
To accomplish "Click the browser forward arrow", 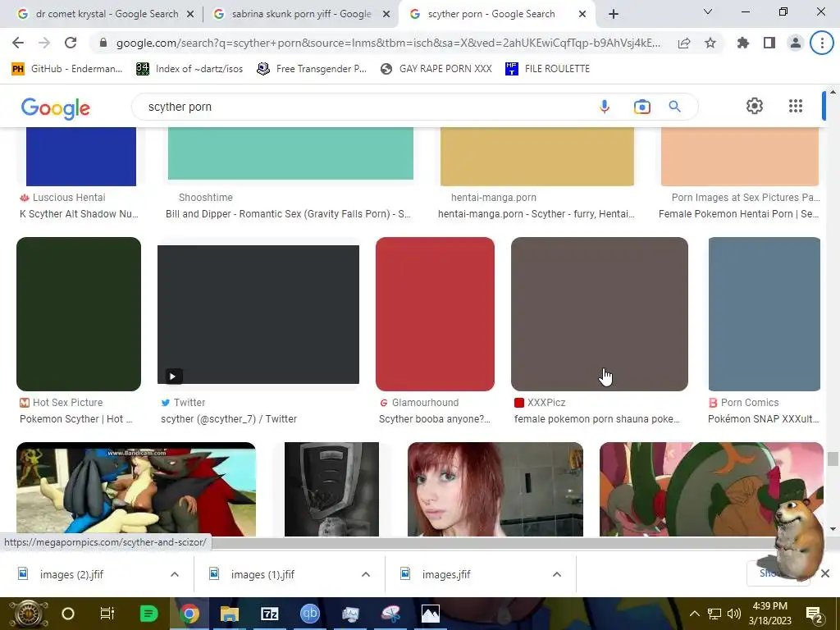I will [44, 43].
